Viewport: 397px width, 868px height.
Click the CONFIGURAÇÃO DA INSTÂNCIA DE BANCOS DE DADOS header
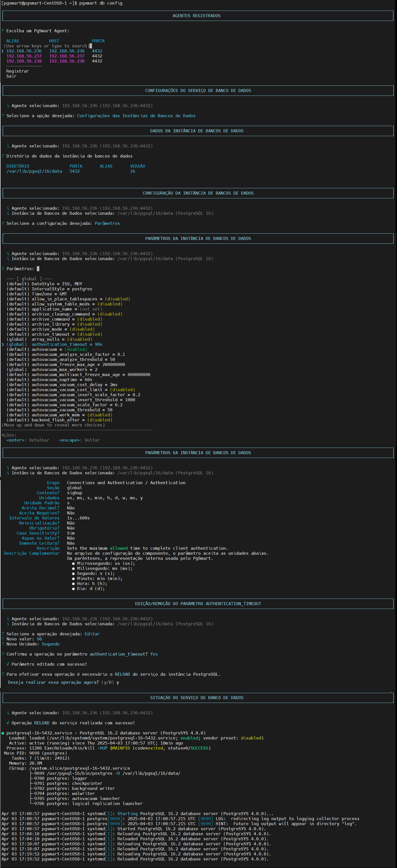[x=198, y=193]
